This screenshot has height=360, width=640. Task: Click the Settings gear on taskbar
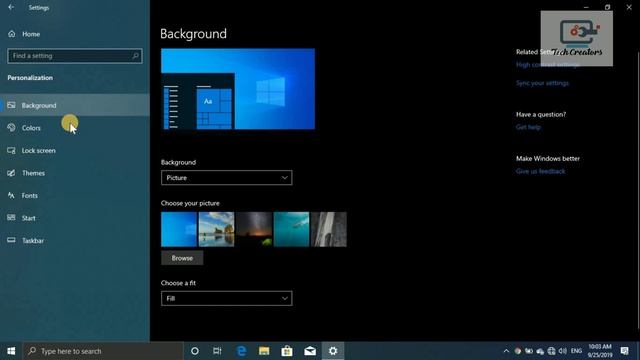coord(333,351)
